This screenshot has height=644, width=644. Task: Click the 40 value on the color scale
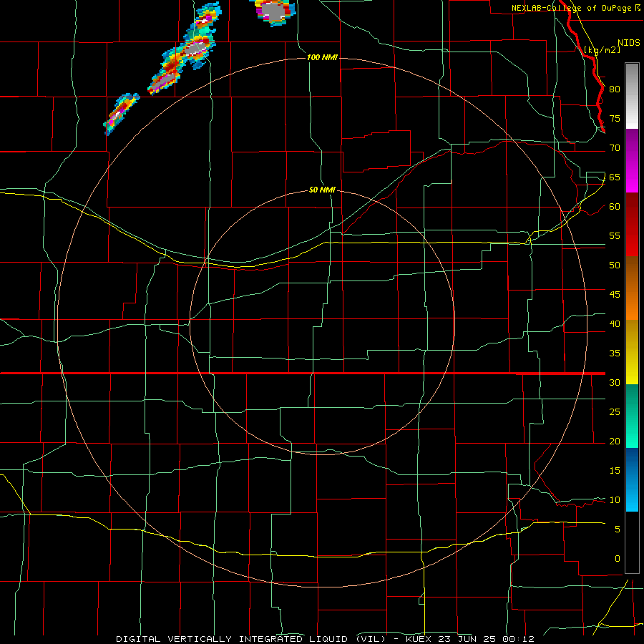(615, 323)
